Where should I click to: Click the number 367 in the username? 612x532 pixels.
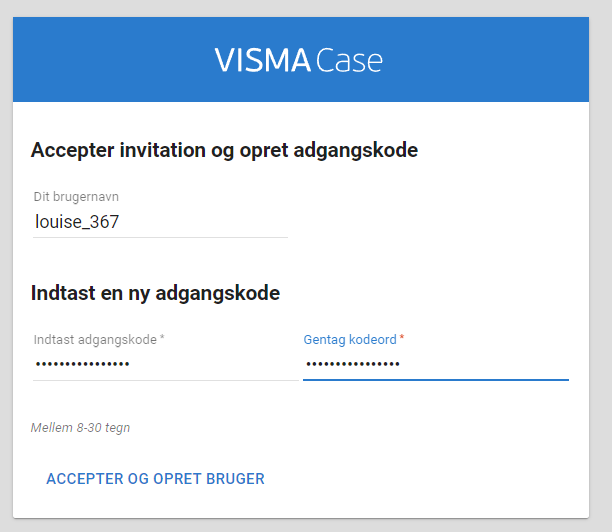click(104, 222)
